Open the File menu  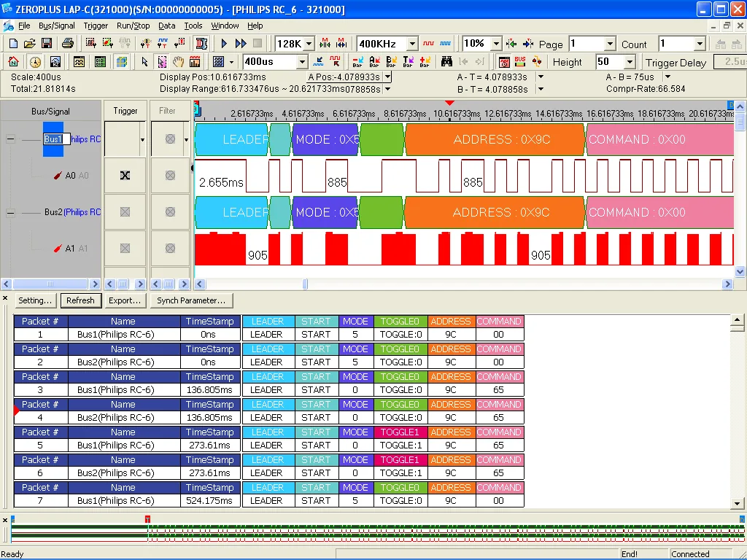point(24,26)
